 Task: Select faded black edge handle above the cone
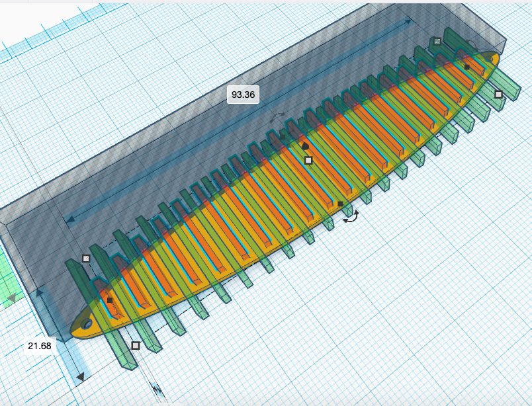click(x=283, y=136)
